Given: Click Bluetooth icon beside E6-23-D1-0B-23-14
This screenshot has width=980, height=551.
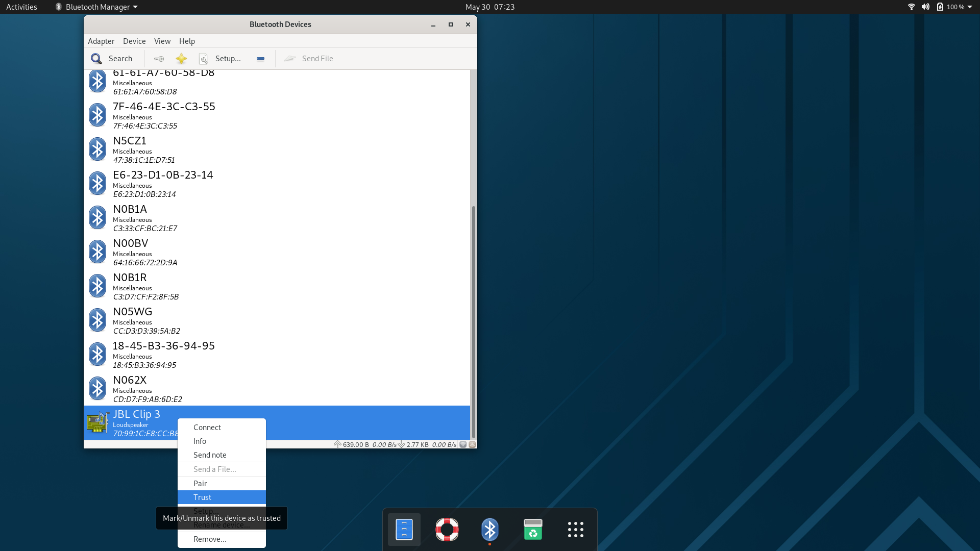Looking at the screenshot, I should point(97,183).
